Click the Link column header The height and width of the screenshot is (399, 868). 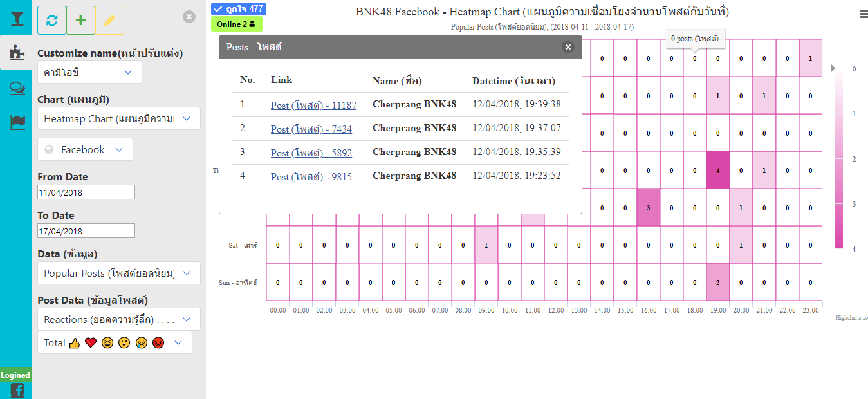pos(281,80)
